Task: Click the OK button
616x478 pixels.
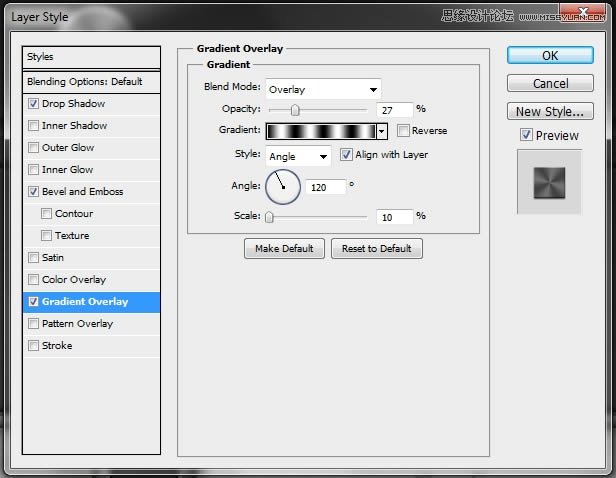Action: pos(550,55)
